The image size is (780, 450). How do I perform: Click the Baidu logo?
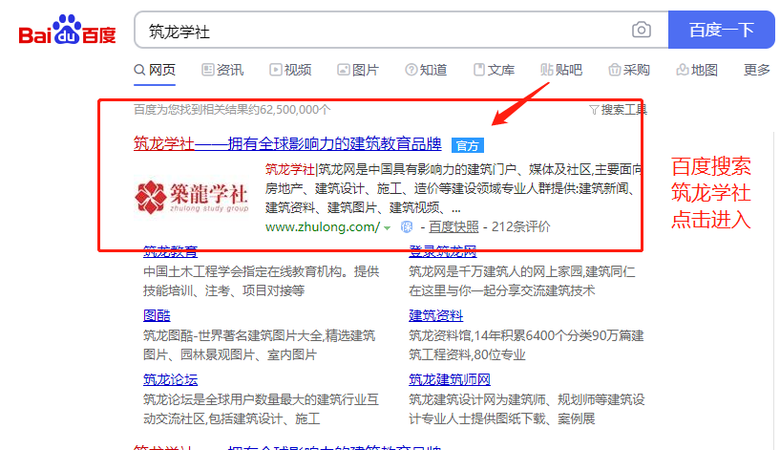67,31
